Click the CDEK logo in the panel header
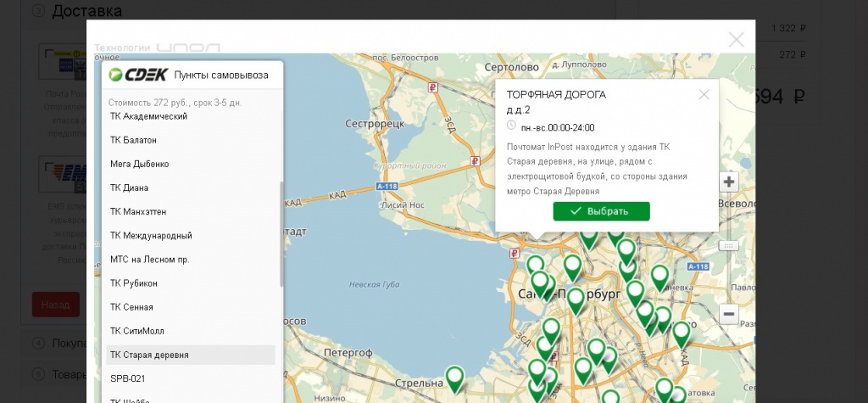 pos(136,75)
